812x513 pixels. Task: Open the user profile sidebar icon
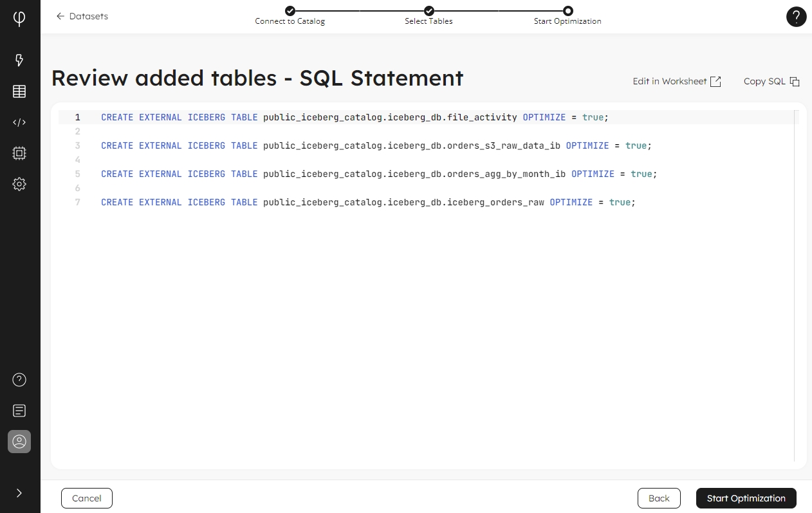tap(19, 442)
